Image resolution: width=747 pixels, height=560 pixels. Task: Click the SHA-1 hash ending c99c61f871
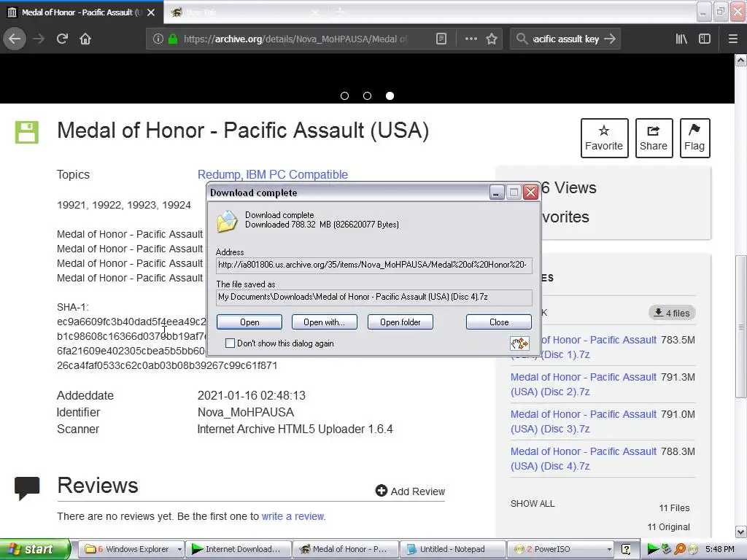point(167,366)
